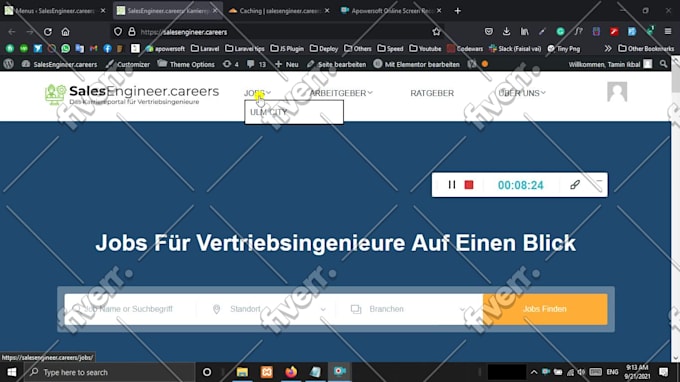Open the Gmail bookmark icon
The image size is (680, 382).
tap(93, 49)
